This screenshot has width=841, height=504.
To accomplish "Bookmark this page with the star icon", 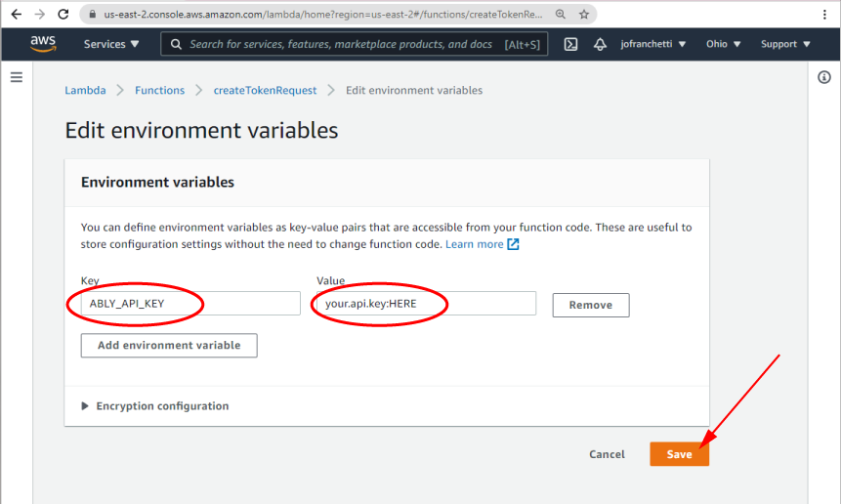I will 584,15.
